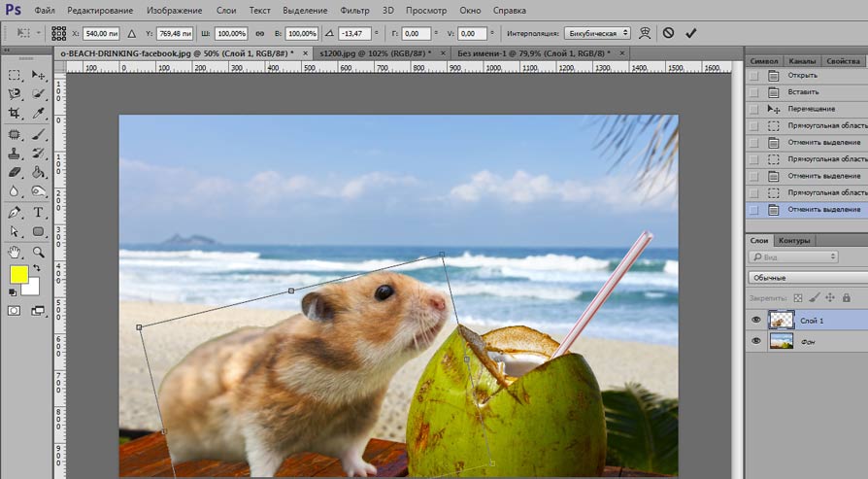868x479 pixels.
Task: Open the Интерполяция dropdown
Action: 597,33
